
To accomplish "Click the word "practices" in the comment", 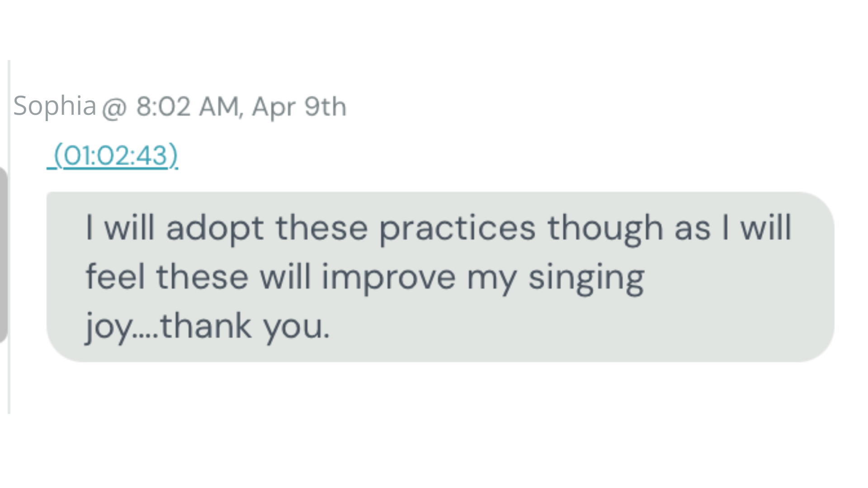I will 457,229.
